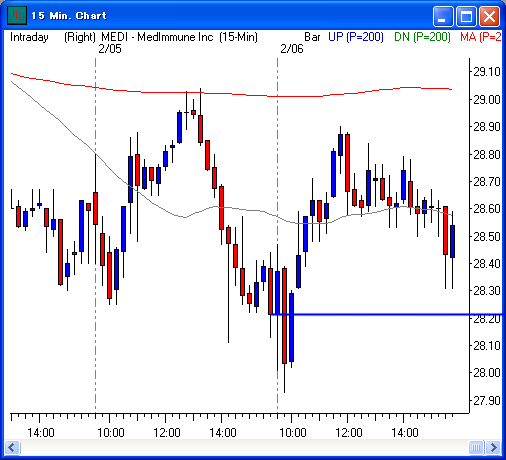Click the horizontal scrollbar thumb
Image resolution: width=506 pixels, height=460 pixels.
[476, 447]
